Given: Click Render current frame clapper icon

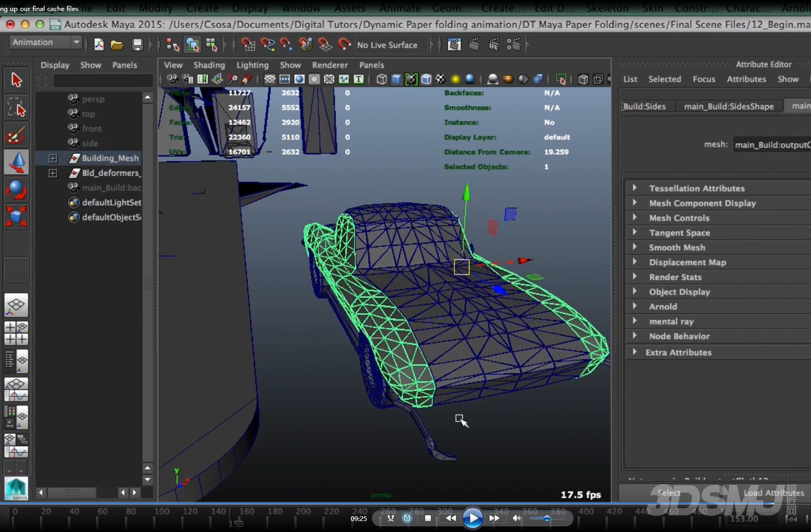Looking at the screenshot, I should tap(474, 45).
